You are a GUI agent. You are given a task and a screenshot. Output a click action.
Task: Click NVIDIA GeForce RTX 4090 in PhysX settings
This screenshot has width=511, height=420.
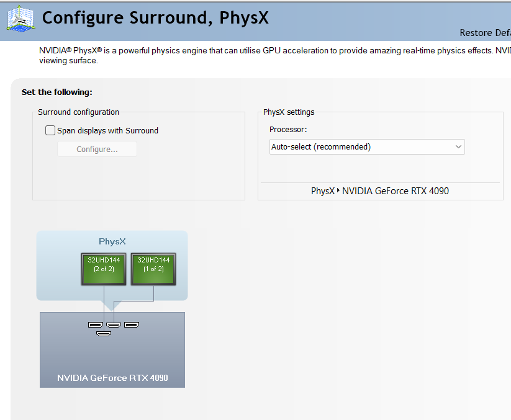click(396, 191)
